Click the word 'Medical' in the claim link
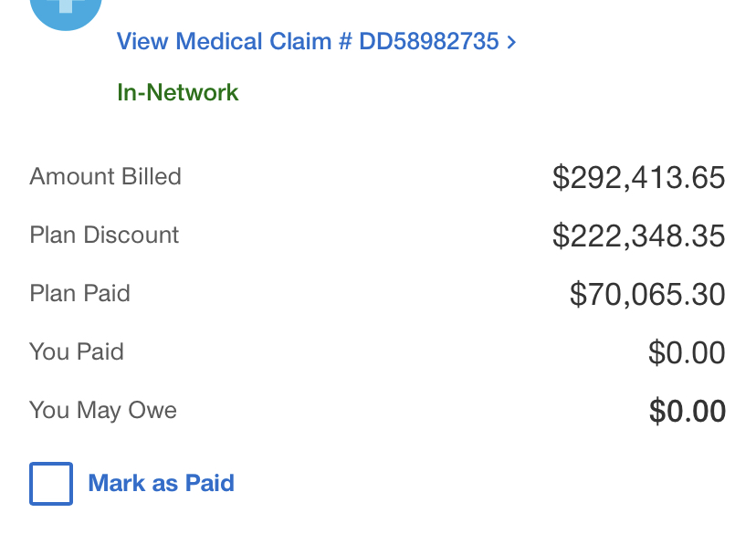Screen dimensions: 756x534 point(218,41)
